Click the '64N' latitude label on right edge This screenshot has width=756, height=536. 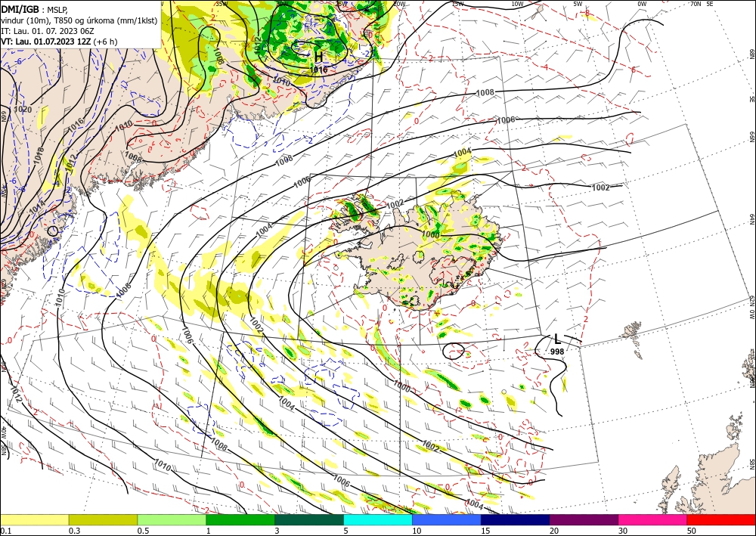pos(751,218)
